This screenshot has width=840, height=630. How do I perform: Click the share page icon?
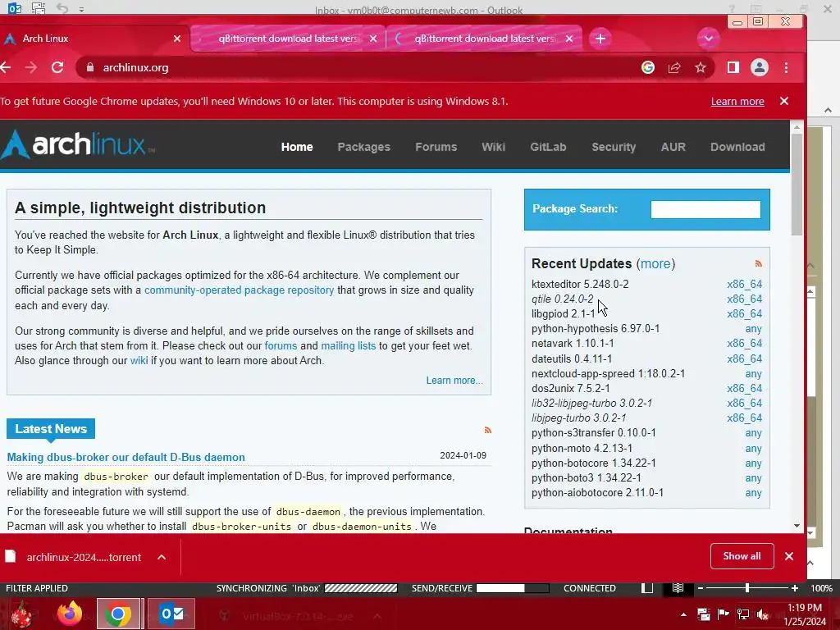point(674,67)
